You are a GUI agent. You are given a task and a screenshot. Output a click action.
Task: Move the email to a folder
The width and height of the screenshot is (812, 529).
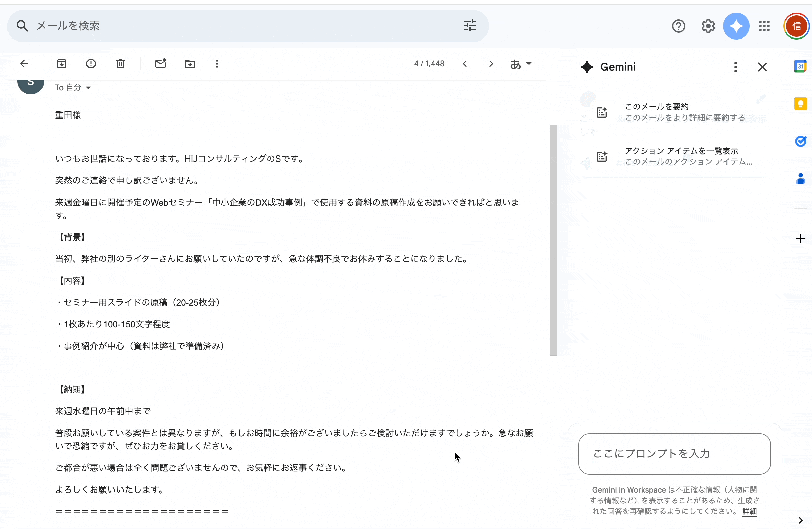coord(190,64)
